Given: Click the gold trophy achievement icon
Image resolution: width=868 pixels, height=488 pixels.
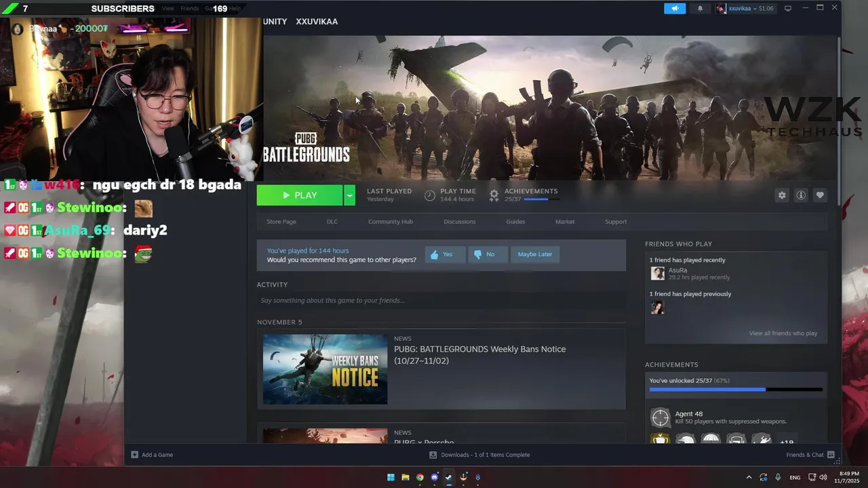Looking at the screenshot, I should tap(660, 439).
